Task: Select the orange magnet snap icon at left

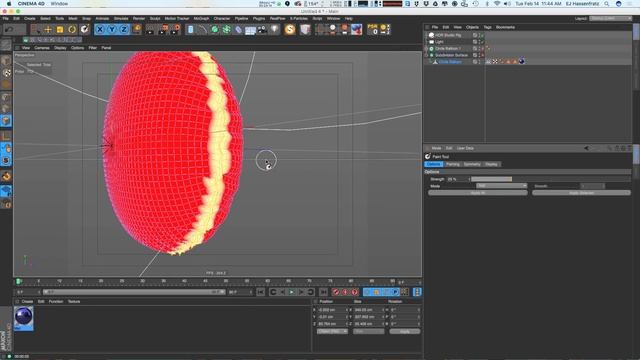Action: (x=6, y=176)
